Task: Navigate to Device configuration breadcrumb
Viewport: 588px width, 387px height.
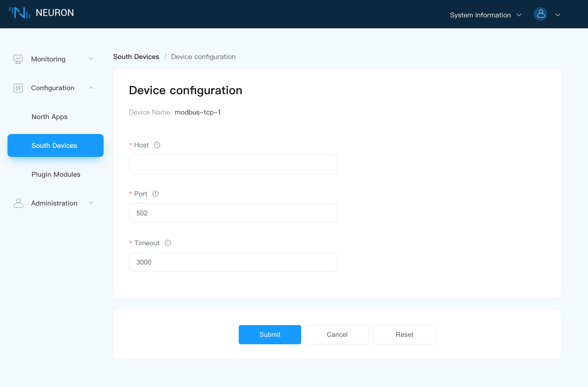Action: click(x=203, y=57)
